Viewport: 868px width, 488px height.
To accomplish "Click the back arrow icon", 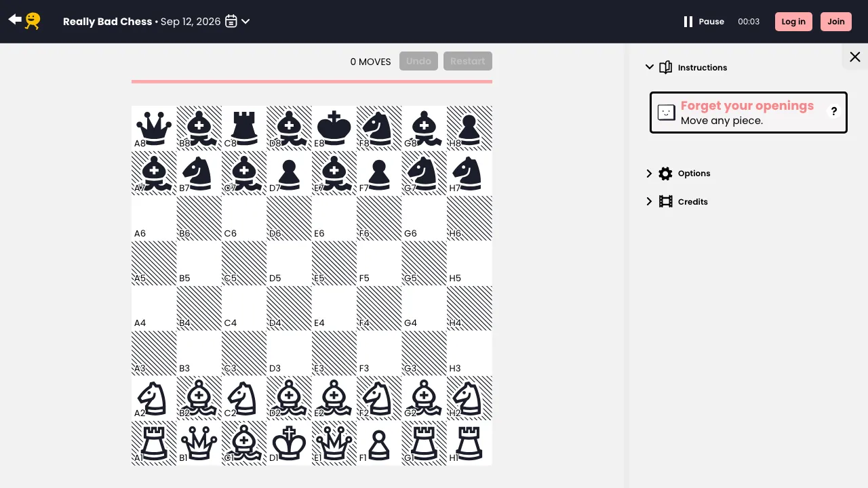I will click(15, 20).
